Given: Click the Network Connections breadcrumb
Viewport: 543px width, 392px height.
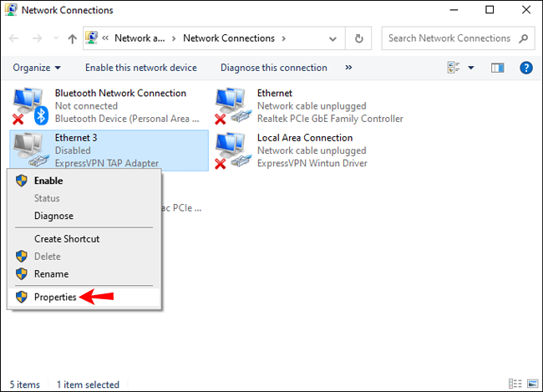Looking at the screenshot, I should pyautogui.click(x=229, y=38).
